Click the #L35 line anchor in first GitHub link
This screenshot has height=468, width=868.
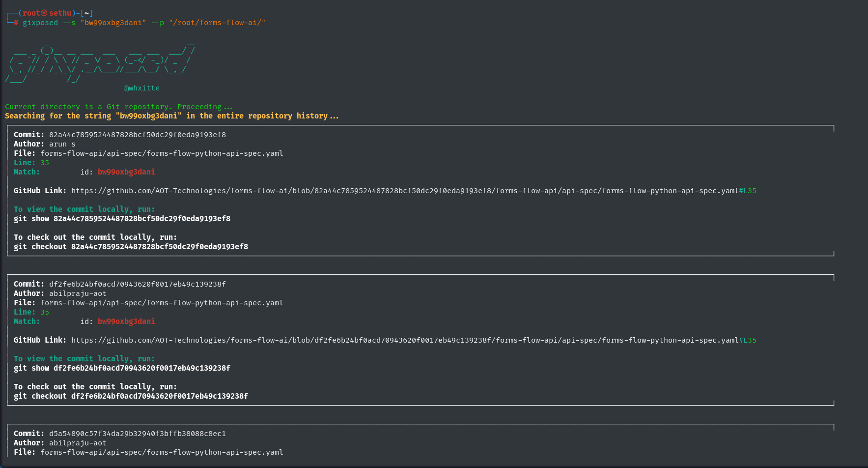pos(747,191)
